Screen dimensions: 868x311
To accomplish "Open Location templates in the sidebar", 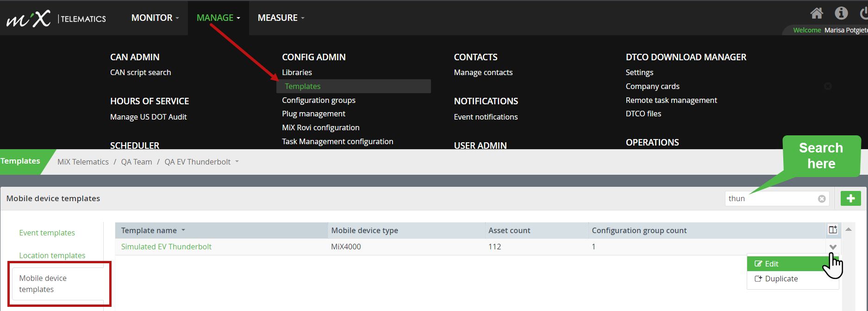I will click(x=52, y=255).
